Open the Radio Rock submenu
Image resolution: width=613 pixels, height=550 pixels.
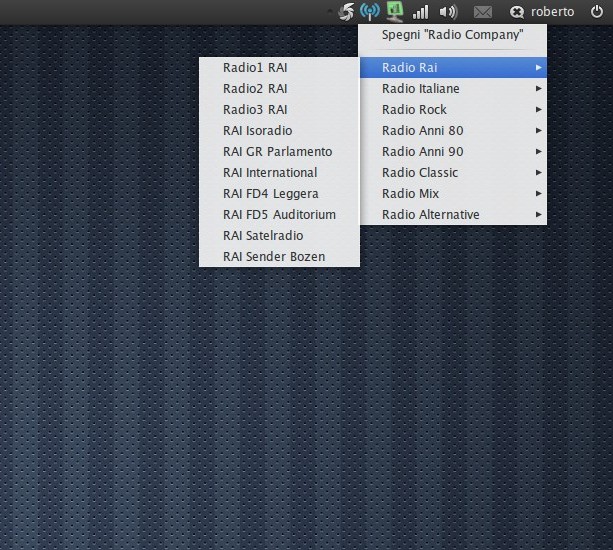coord(453,110)
